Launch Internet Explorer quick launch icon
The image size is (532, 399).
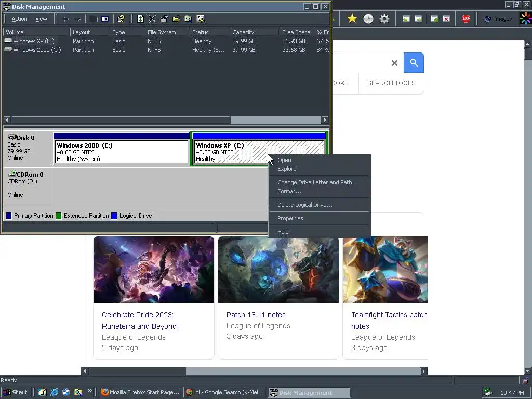pos(54,393)
